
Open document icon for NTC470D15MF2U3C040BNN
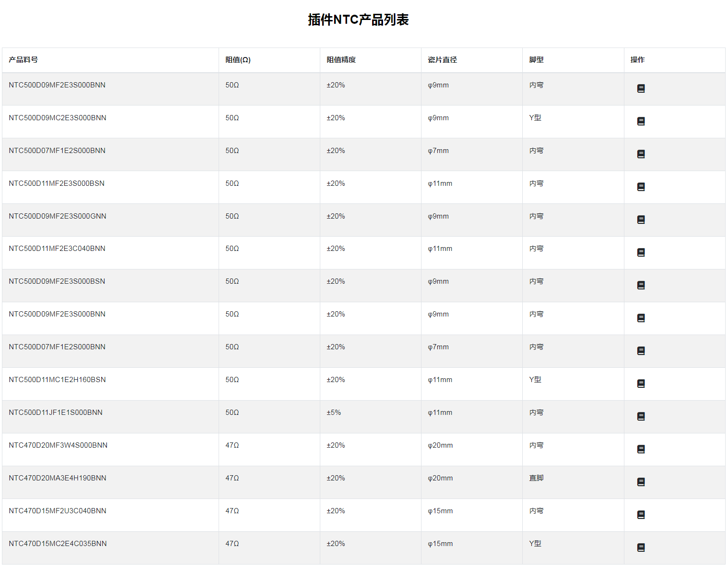coord(641,515)
